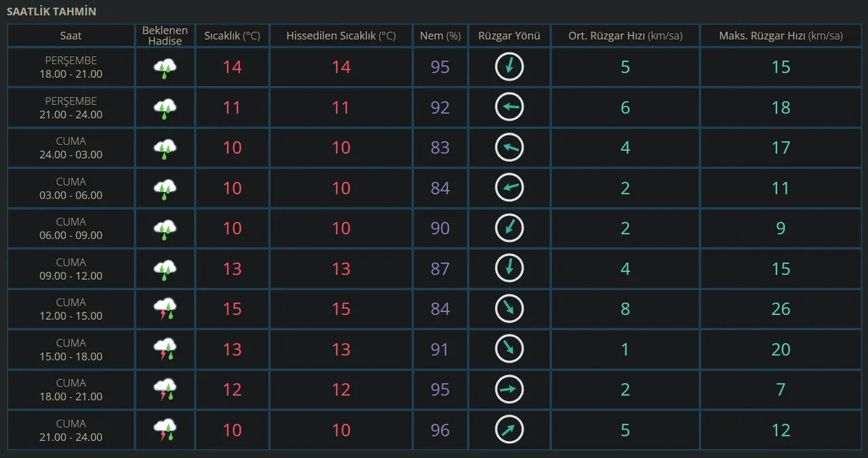Click the rain icon for Cuma 24.00 - 03.00
The width and height of the screenshot is (868, 458).
[x=165, y=148]
